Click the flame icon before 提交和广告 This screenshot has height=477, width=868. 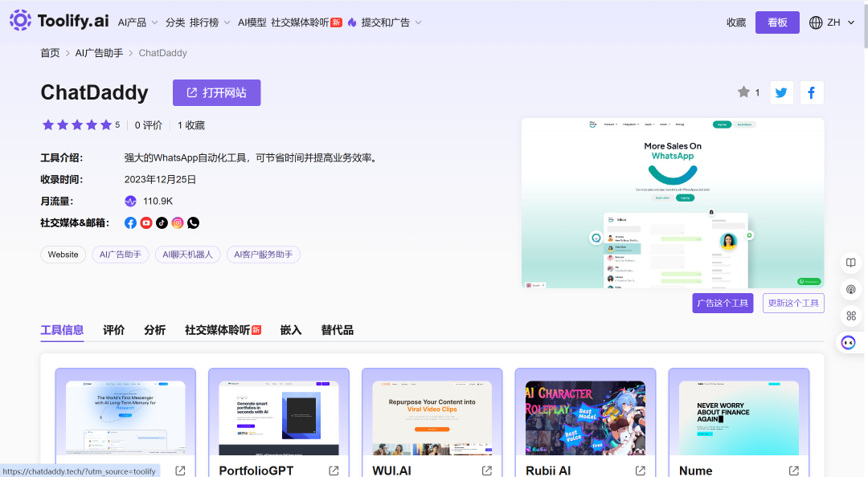click(351, 22)
